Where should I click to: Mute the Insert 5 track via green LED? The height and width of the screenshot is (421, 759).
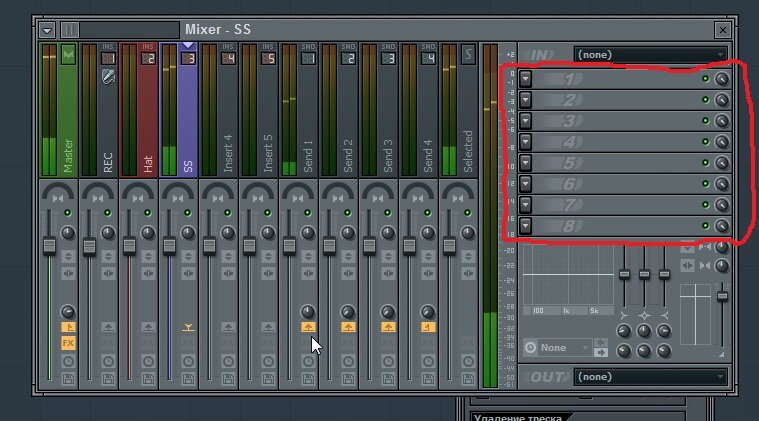click(268, 213)
